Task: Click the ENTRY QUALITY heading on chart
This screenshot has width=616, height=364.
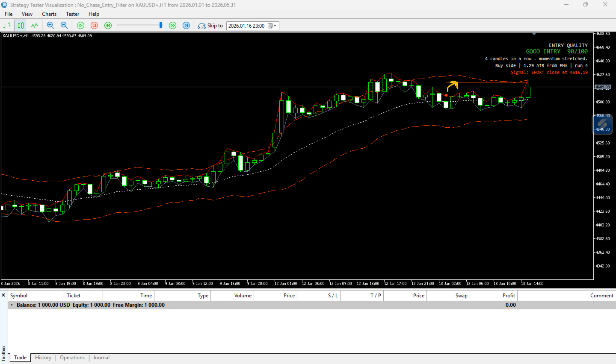Action: (568, 45)
